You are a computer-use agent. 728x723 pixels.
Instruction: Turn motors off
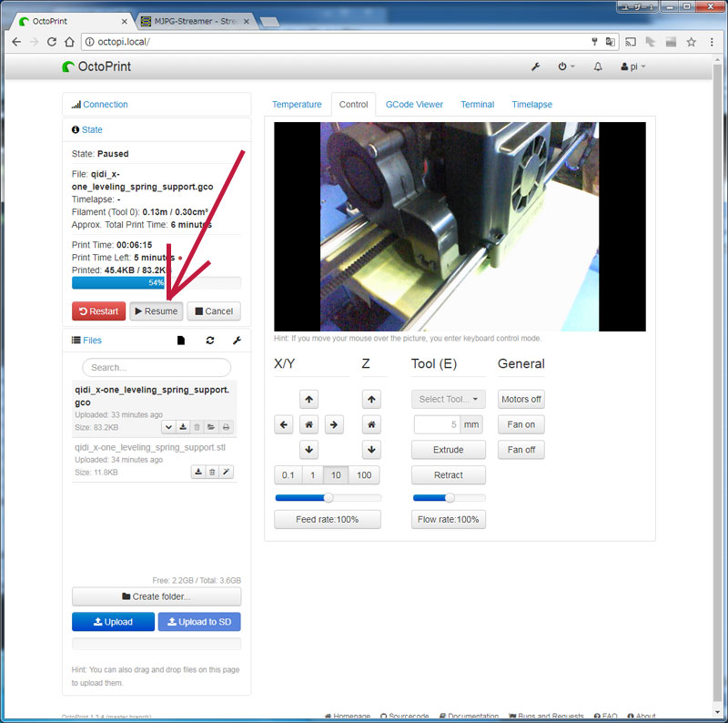(521, 399)
